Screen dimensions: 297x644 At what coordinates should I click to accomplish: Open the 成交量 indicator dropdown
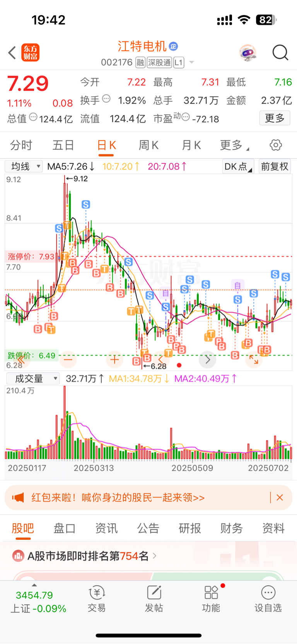tap(33, 379)
